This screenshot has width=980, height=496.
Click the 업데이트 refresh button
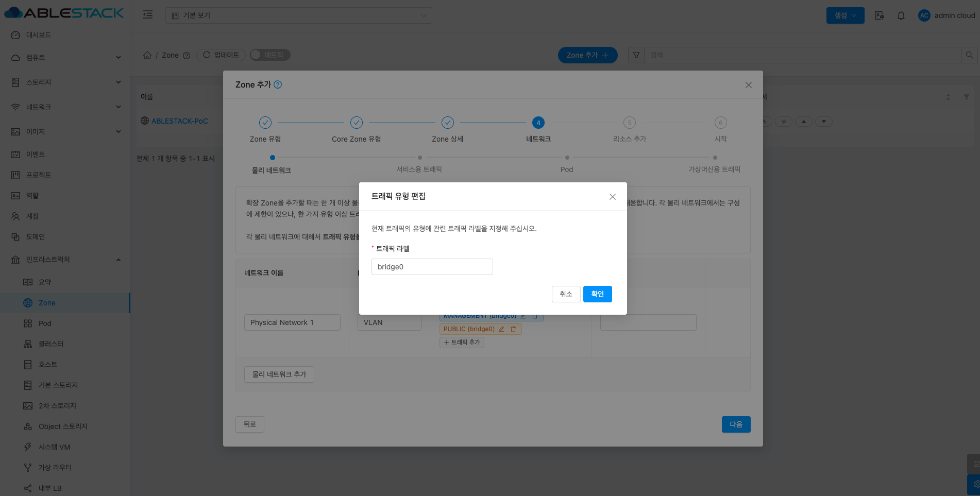click(x=221, y=55)
